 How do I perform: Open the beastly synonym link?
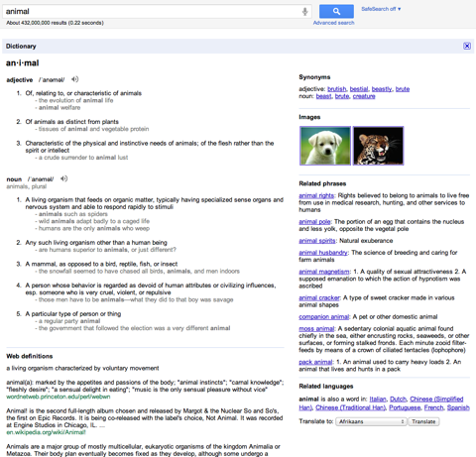[382, 89]
